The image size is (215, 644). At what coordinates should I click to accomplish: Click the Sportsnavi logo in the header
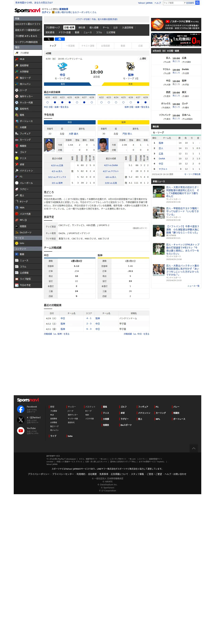[27, 11]
